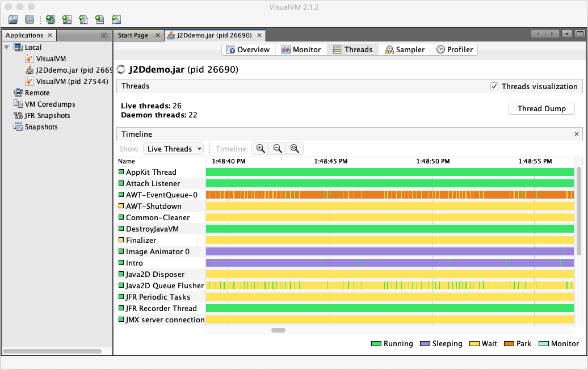
Task: Minimize the Applications panel with its window icon
Action: pos(104,35)
